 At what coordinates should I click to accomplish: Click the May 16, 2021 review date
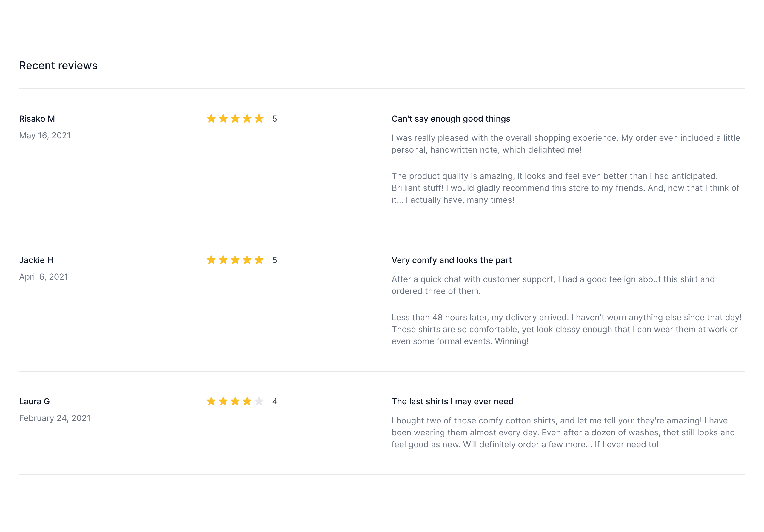(x=45, y=136)
